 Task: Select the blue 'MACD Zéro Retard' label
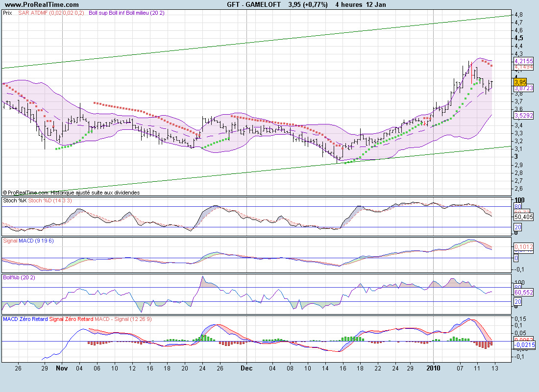pyautogui.click(x=25, y=319)
